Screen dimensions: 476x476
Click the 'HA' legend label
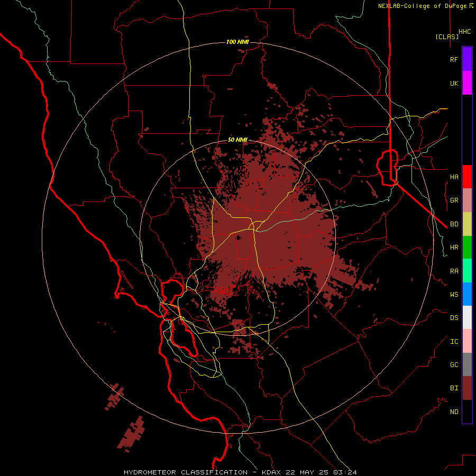click(454, 177)
